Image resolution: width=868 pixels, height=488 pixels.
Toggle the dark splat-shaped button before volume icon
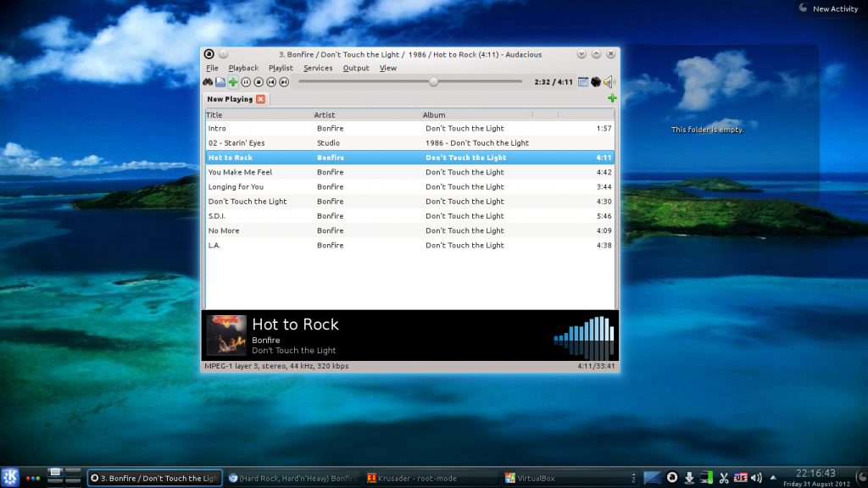pyautogui.click(x=596, y=82)
